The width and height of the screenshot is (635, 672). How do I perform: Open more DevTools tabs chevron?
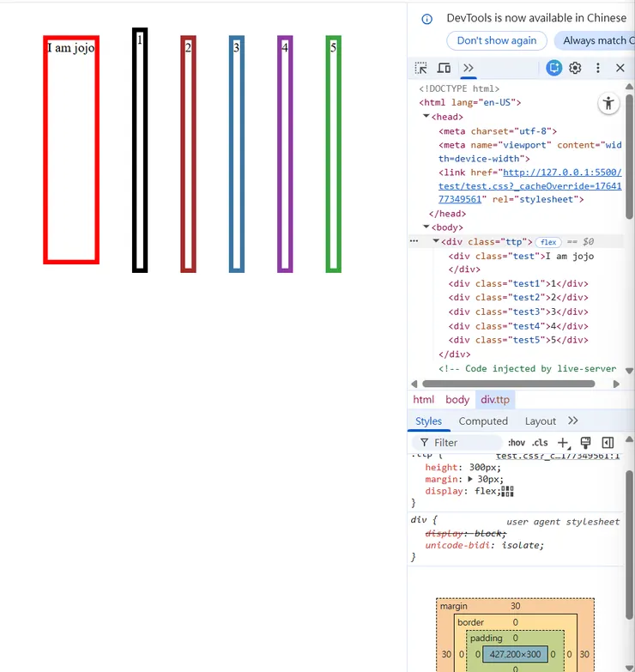coord(469,68)
